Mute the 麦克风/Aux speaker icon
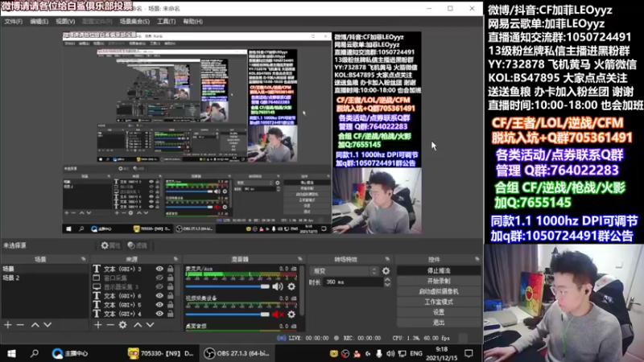The width and height of the screenshot is (644, 362). pyautogui.click(x=278, y=286)
